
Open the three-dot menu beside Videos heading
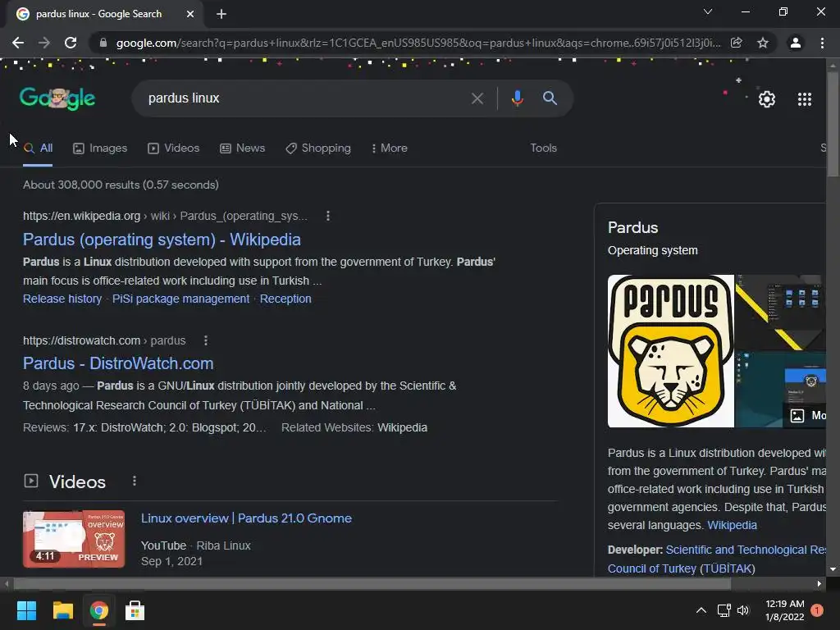[x=135, y=481]
